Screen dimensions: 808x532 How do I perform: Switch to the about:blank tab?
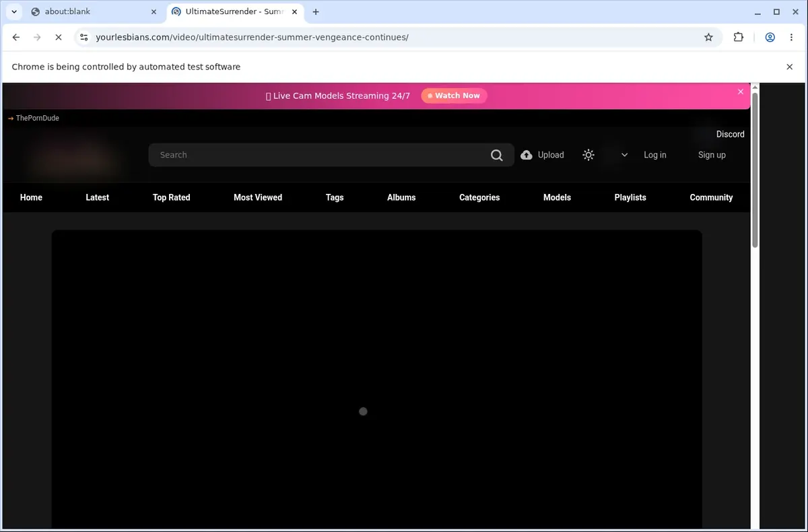coord(93,11)
